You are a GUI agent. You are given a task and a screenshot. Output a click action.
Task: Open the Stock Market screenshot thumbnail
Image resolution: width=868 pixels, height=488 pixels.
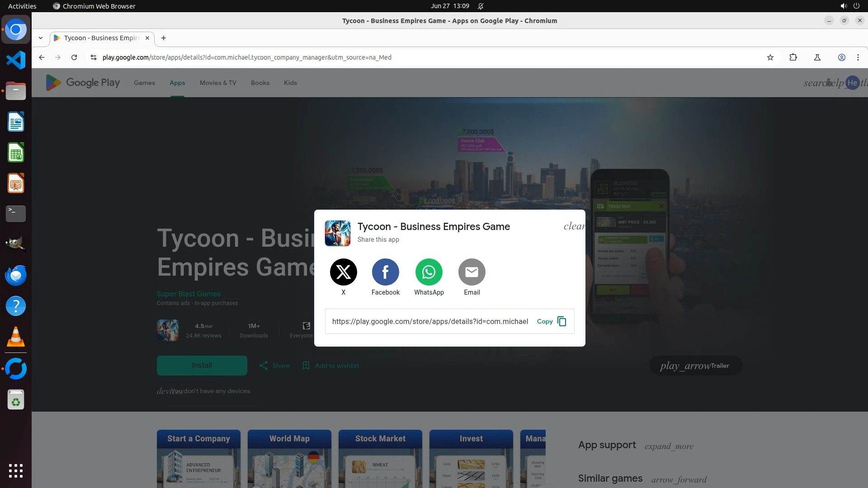pyautogui.click(x=380, y=459)
